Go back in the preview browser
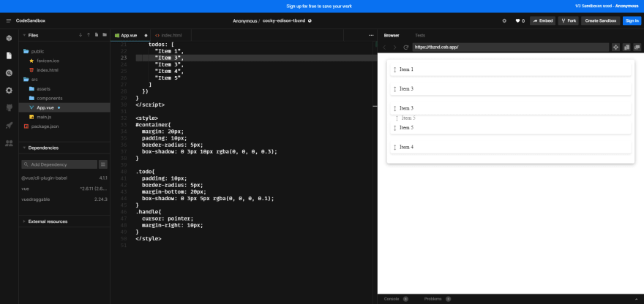The height and width of the screenshot is (304, 644). pyautogui.click(x=384, y=47)
